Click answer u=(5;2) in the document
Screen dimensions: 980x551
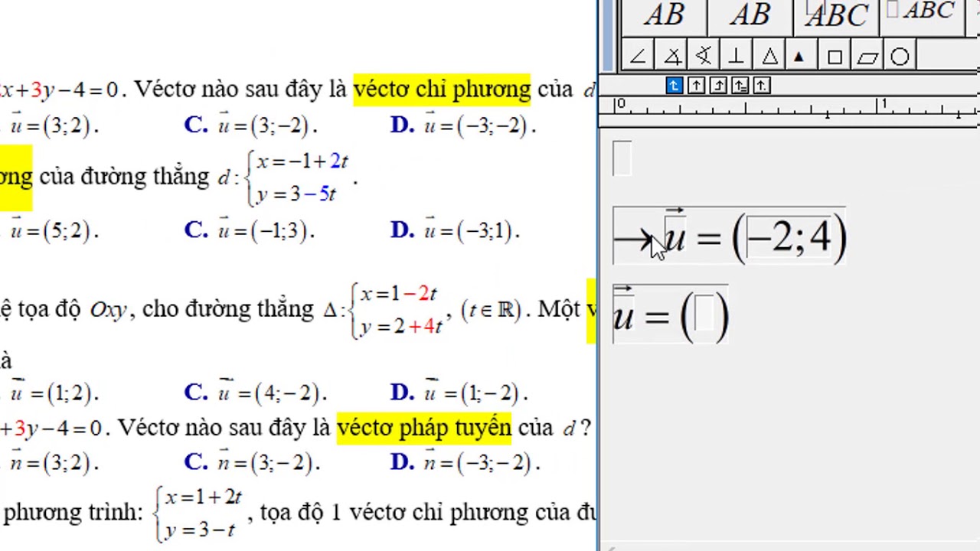point(54,230)
